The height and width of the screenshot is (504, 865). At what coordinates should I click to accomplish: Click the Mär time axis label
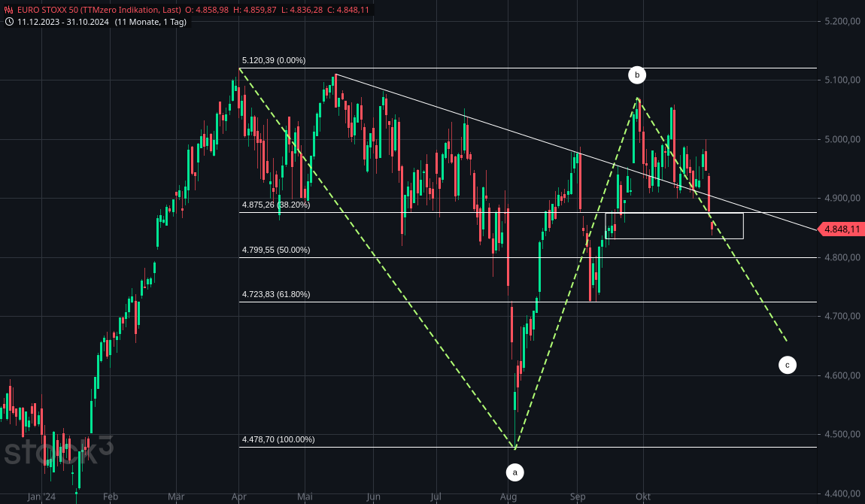pyautogui.click(x=176, y=496)
